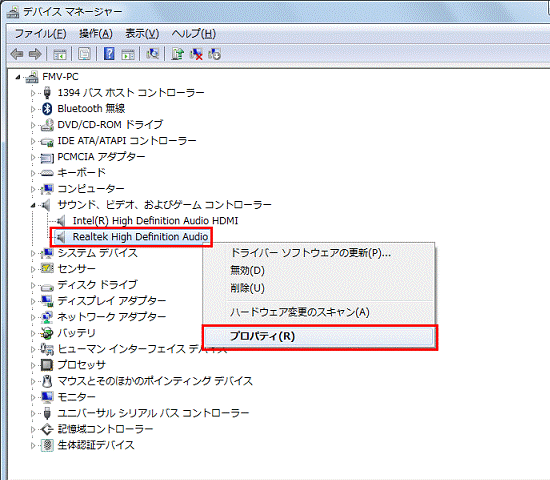Click the blue Help question-mark icon
Image resolution: width=550 pixels, height=480 pixels.
point(109,54)
